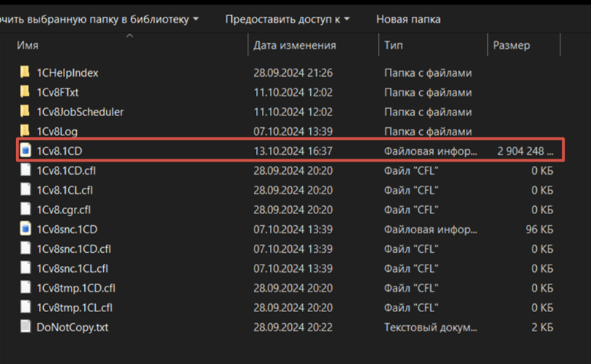Select the file name 1Cv8FTxt
591x364 pixels.
click(x=58, y=92)
